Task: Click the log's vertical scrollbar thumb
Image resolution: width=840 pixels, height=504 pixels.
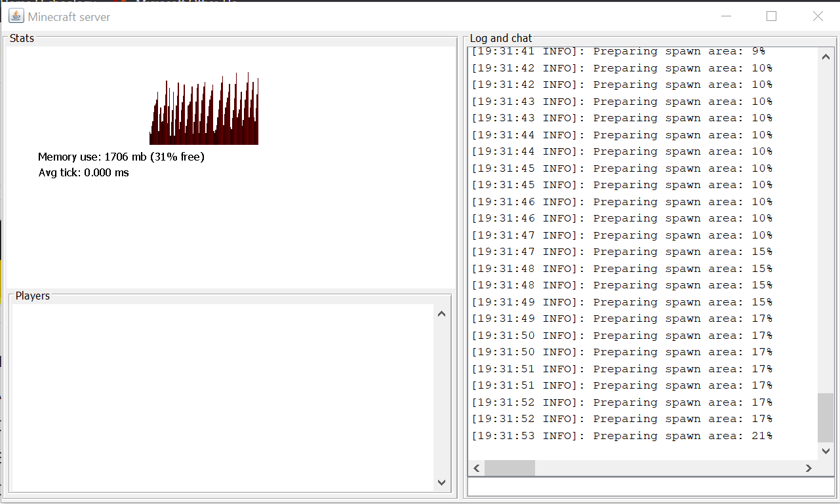Action: pyautogui.click(x=826, y=417)
